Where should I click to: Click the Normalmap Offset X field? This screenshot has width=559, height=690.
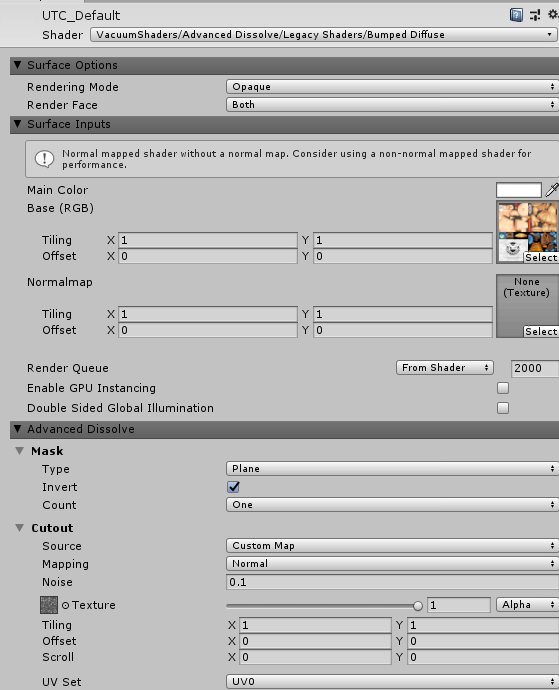point(208,330)
